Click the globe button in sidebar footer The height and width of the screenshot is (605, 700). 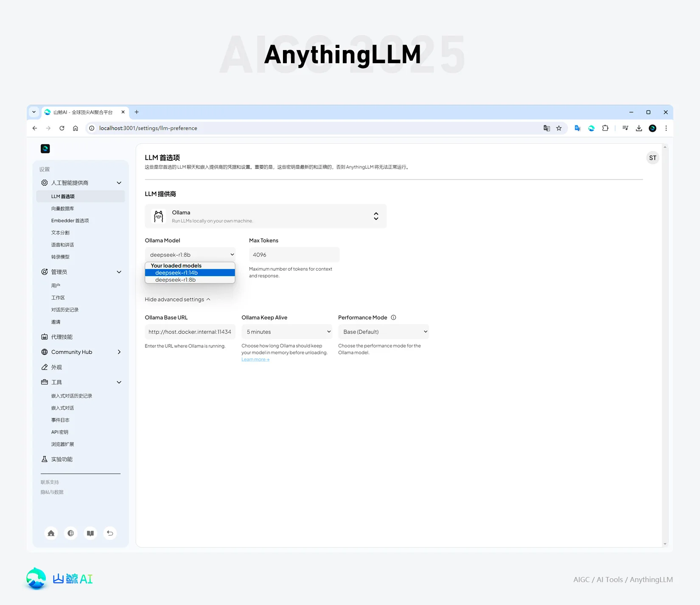coord(71,533)
